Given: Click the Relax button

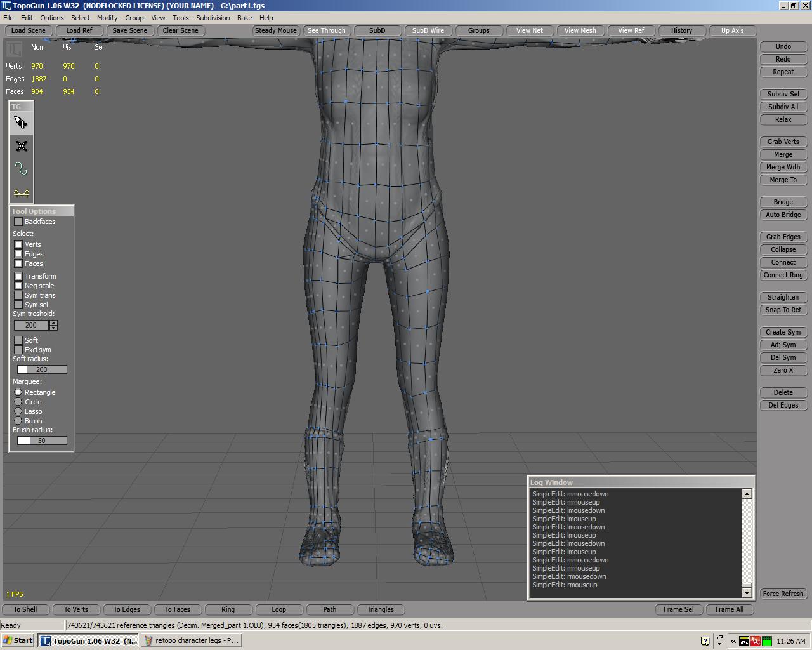Looking at the screenshot, I should point(783,119).
